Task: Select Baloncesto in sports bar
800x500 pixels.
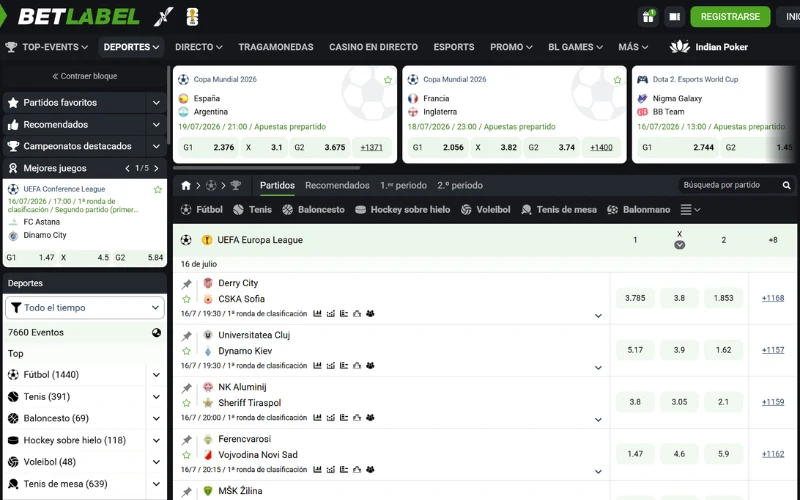Action: [x=313, y=210]
